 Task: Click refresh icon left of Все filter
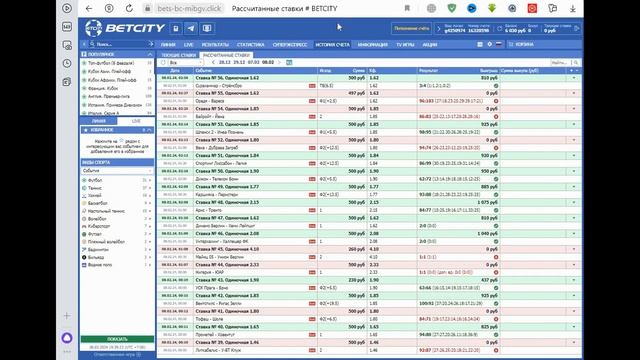tap(163, 62)
